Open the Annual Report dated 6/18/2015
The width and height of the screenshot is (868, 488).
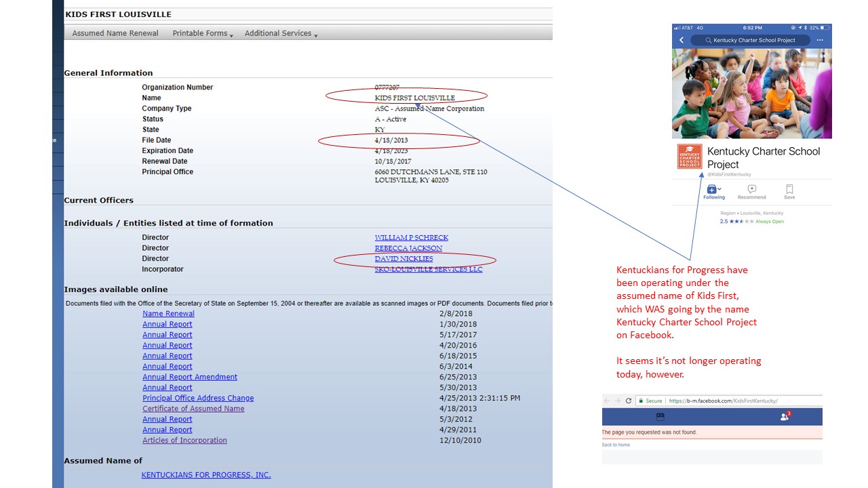coord(167,356)
